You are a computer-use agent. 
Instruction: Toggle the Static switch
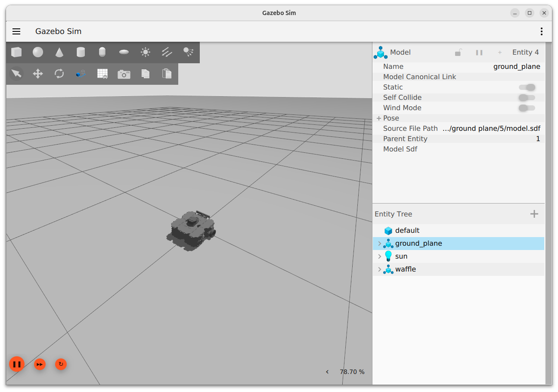pos(527,87)
